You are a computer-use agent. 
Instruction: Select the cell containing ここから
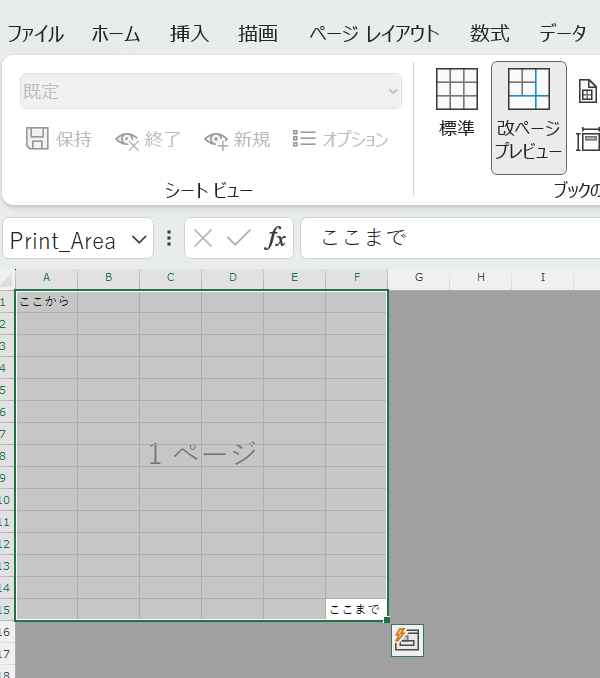(x=46, y=301)
